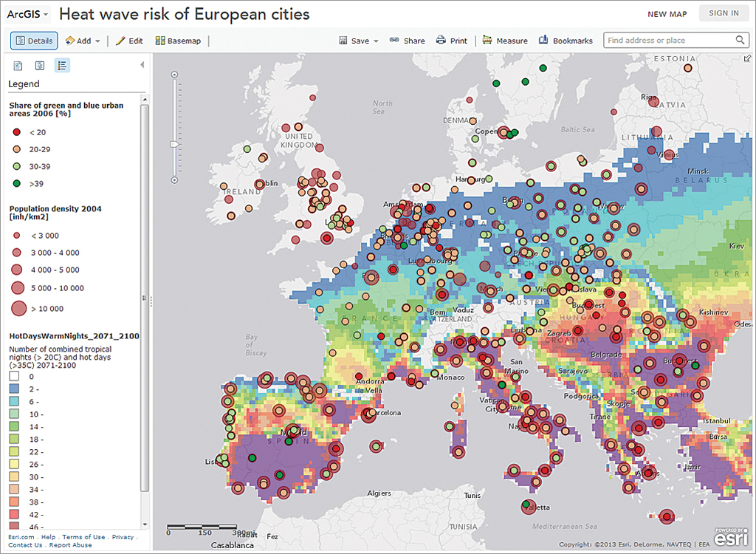Click the Valletta city marker on map

tap(528, 506)
